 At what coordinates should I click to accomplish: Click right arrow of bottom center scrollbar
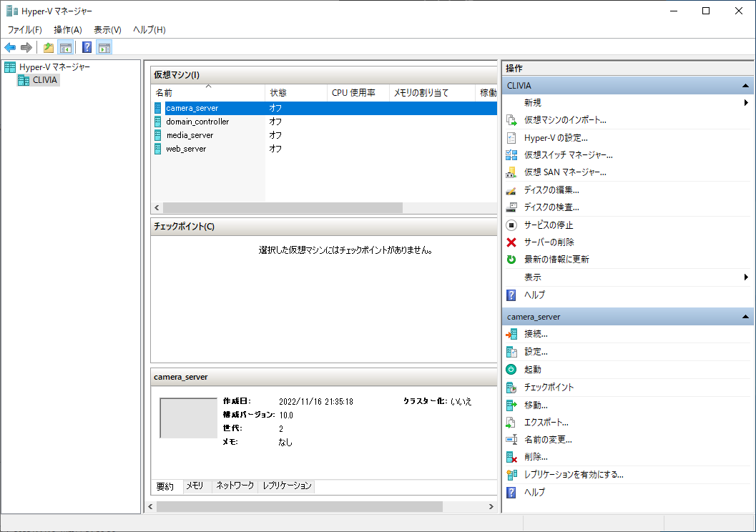491,506
